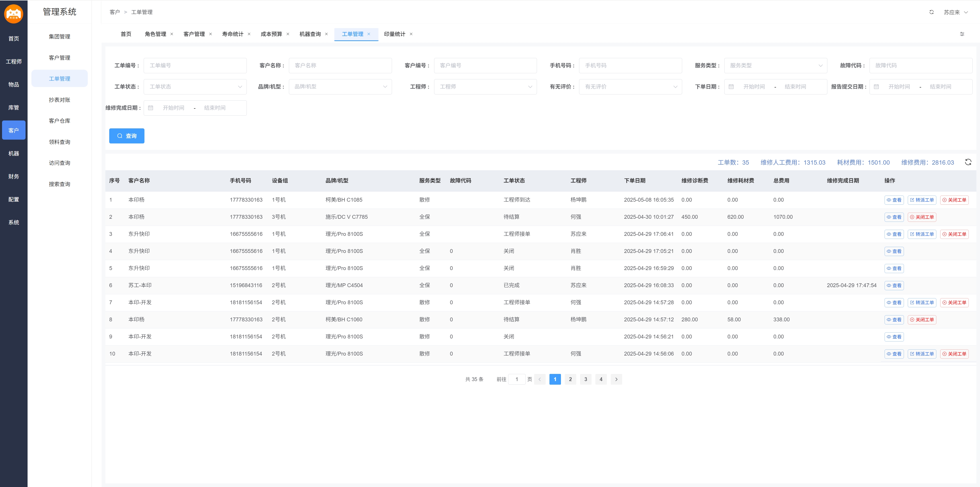Click the table refresh icon next to 维修费用
The image size is (980, 487).
point(968,162)
